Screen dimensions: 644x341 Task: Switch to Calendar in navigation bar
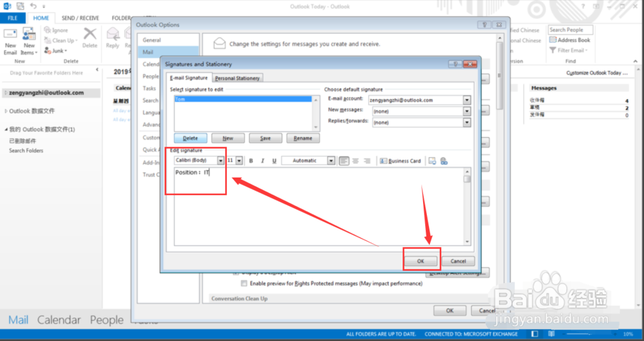[59, 320]
